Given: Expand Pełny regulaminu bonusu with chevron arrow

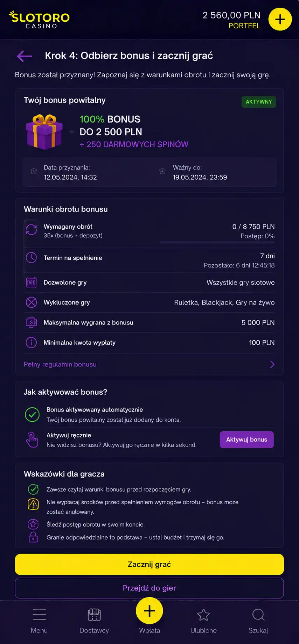Looking at the screenshot, I should [272, 364].
